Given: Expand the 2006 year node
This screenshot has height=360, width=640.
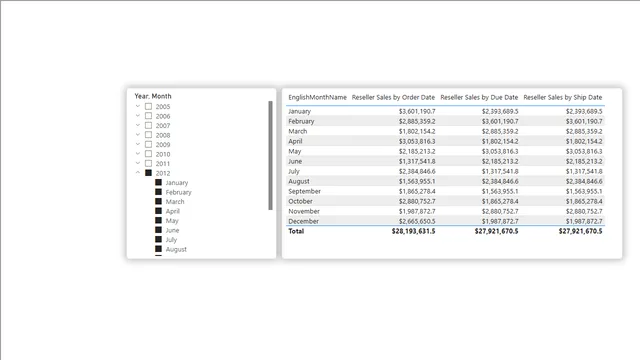Looking at the screenshot, I should tap(138, 116).
